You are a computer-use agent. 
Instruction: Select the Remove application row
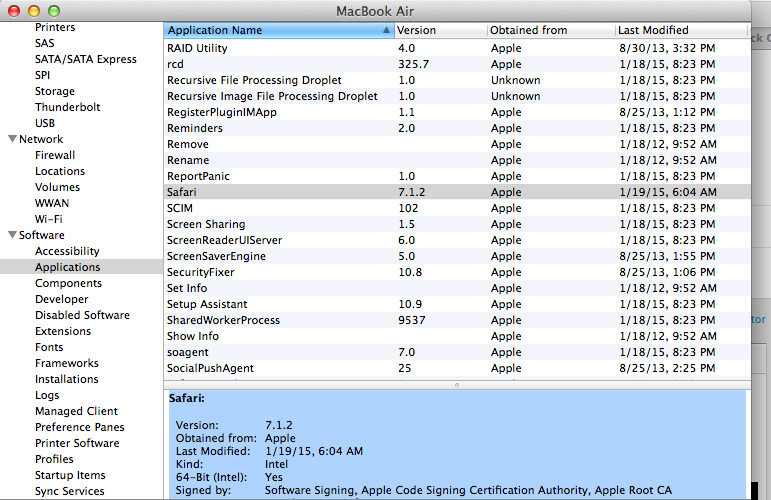pos(457,144)
